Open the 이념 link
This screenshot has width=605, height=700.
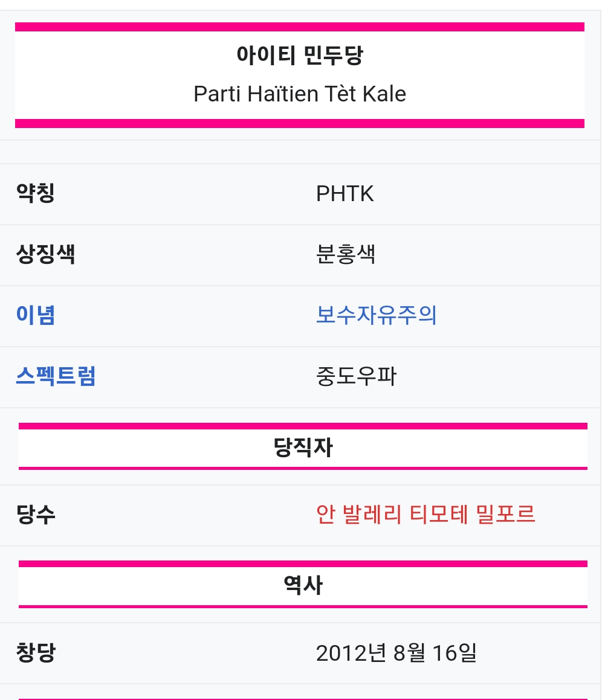point(36,315)
